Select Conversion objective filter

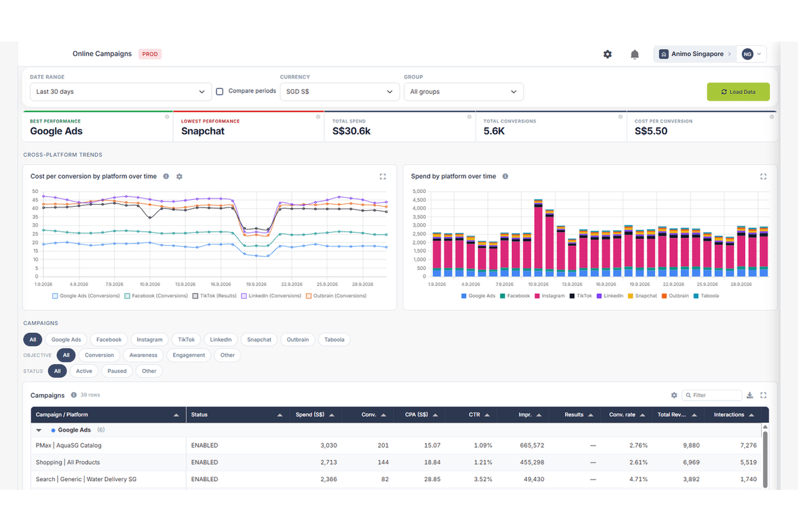(x=99, y=355)
